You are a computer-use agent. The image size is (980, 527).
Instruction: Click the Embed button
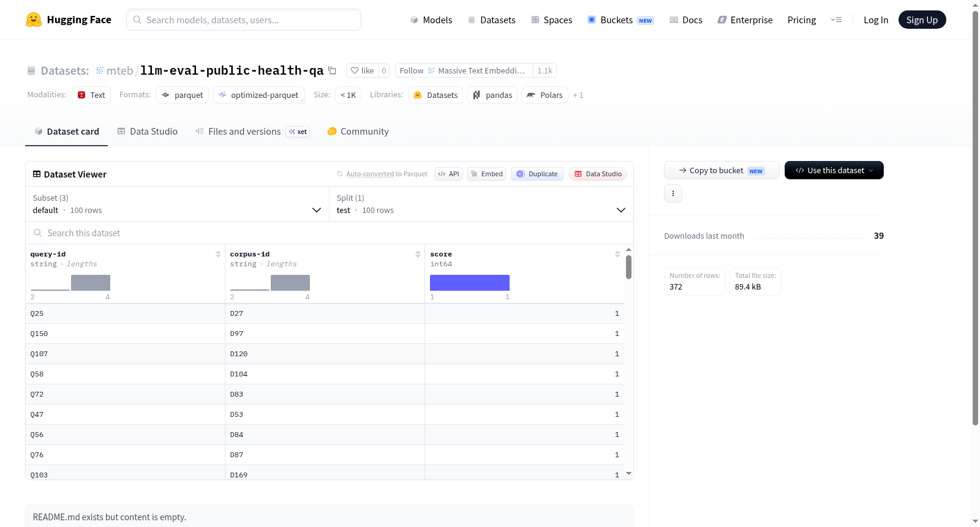(x=487, y=174)
